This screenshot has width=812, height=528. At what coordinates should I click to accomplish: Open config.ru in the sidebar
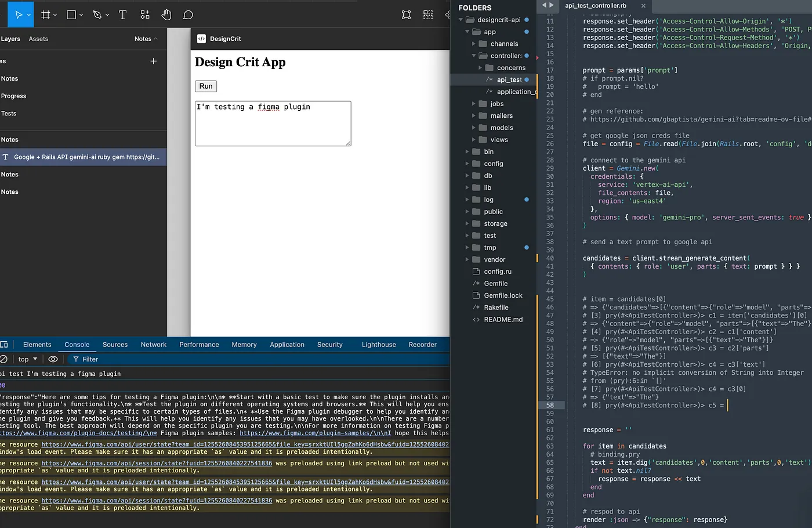click(x=498, y=272)
